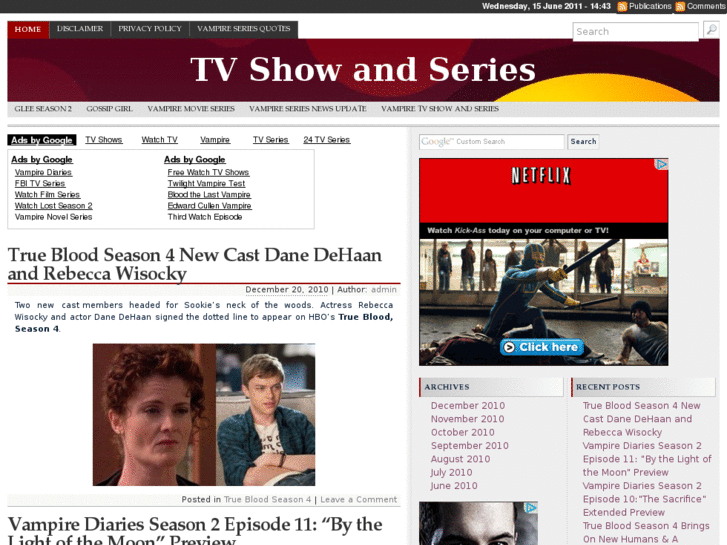Open True Blood Season 4 New Cast article title
The height and width of the screenshot is (545, 727).
click(195, 264)
